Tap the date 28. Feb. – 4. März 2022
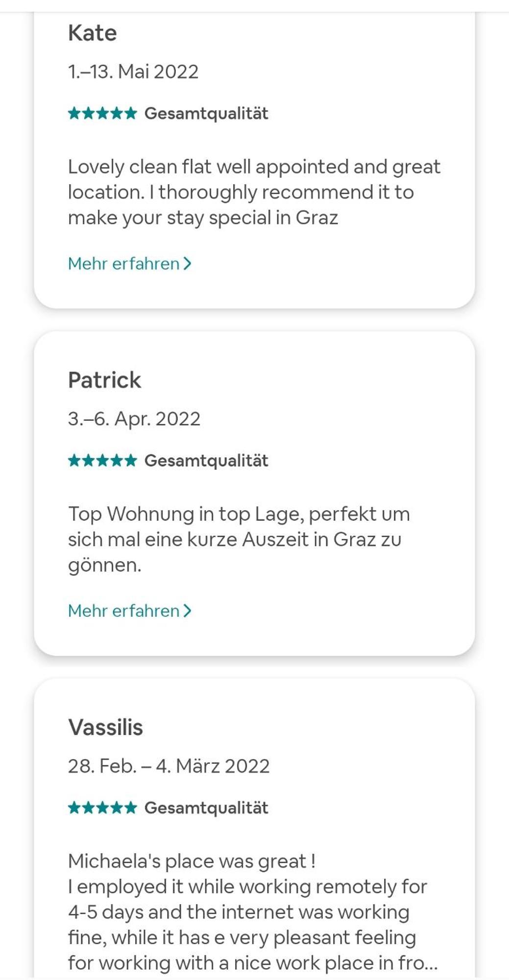The image size is (509, 980). point(169,766)
